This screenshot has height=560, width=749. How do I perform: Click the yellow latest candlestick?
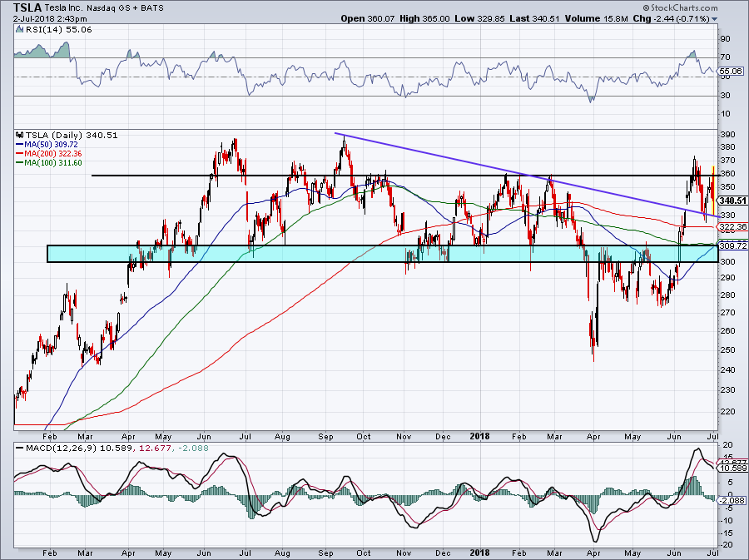click(x=712, y=190)
